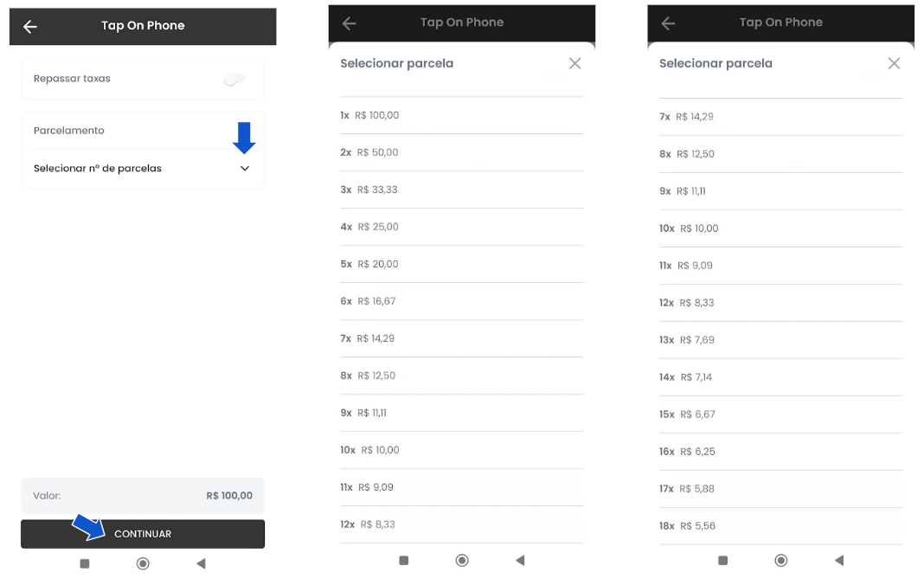Select the 3x R$ 33,33 installment option
The width and height of the screenshot is (924, 585).
[461, 190]
